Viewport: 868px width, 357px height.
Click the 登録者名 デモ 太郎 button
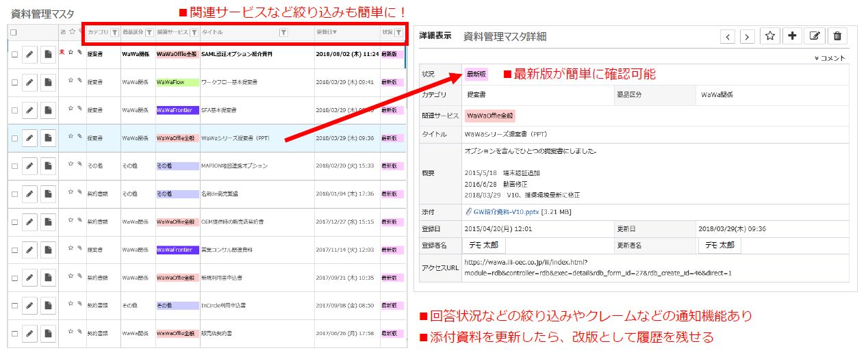(x=485, y=245)
